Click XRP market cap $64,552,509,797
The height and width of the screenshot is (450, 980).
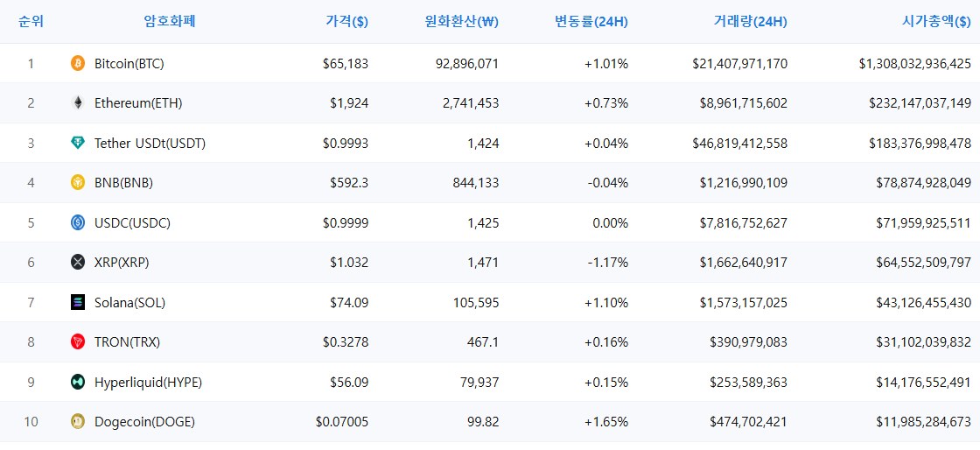click(x=924, y=263)
